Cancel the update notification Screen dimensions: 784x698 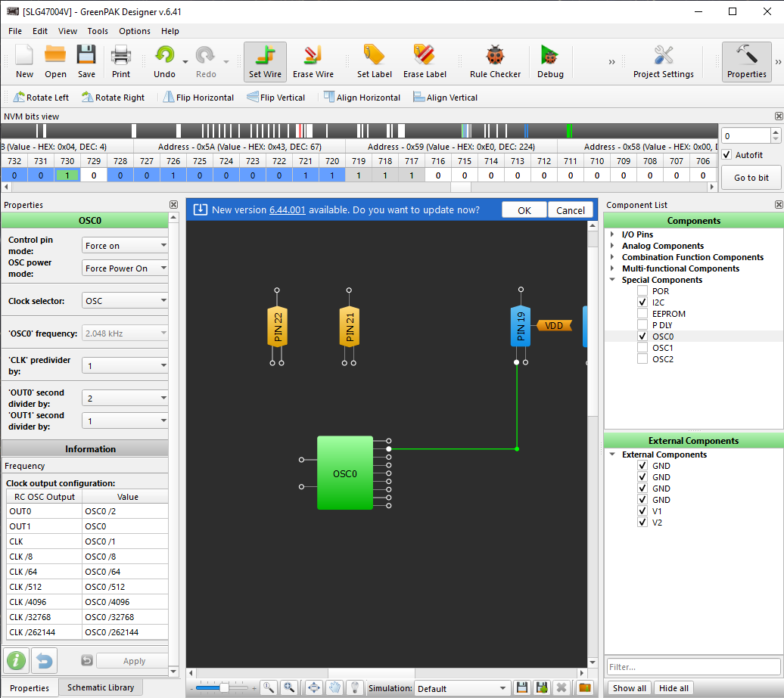[571, 210]
